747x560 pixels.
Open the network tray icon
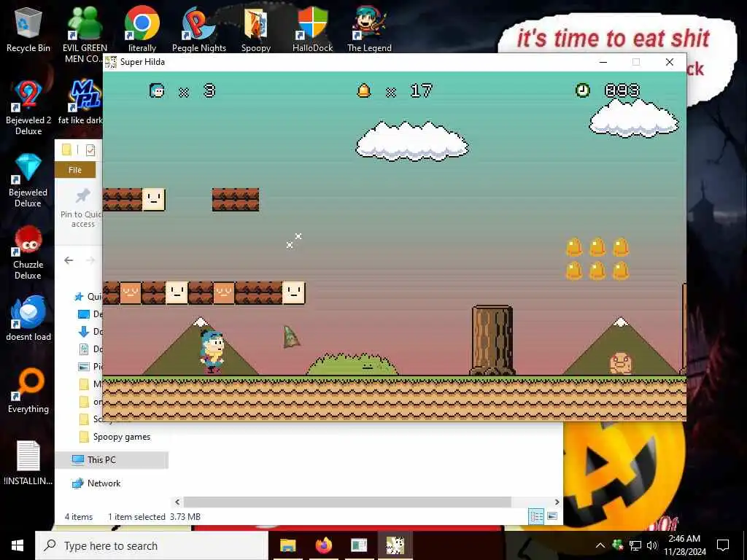[x=635, y=545]
